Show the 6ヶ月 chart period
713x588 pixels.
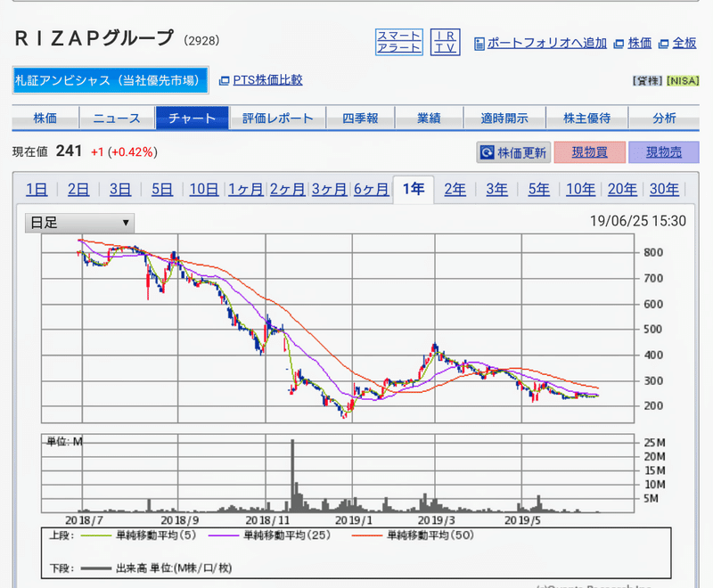[371, 189]
